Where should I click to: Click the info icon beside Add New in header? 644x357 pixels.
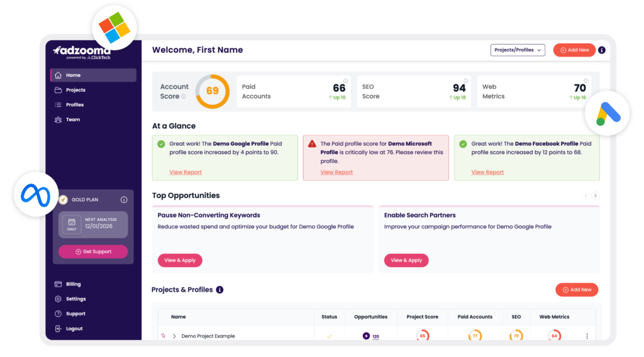[602, 50]
